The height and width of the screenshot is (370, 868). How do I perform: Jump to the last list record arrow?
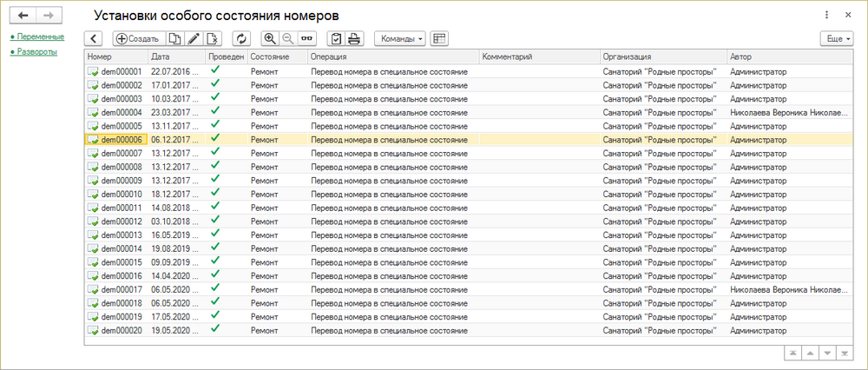coord(845,353)
